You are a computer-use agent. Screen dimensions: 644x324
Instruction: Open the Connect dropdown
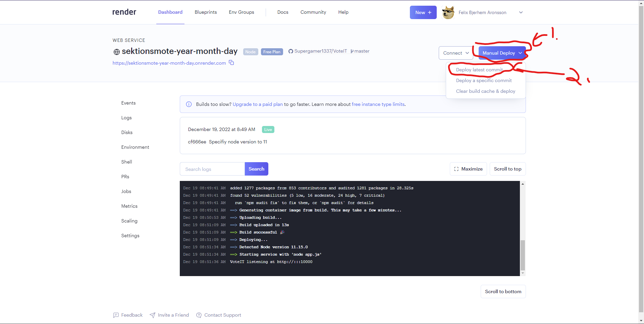(456, 53)
